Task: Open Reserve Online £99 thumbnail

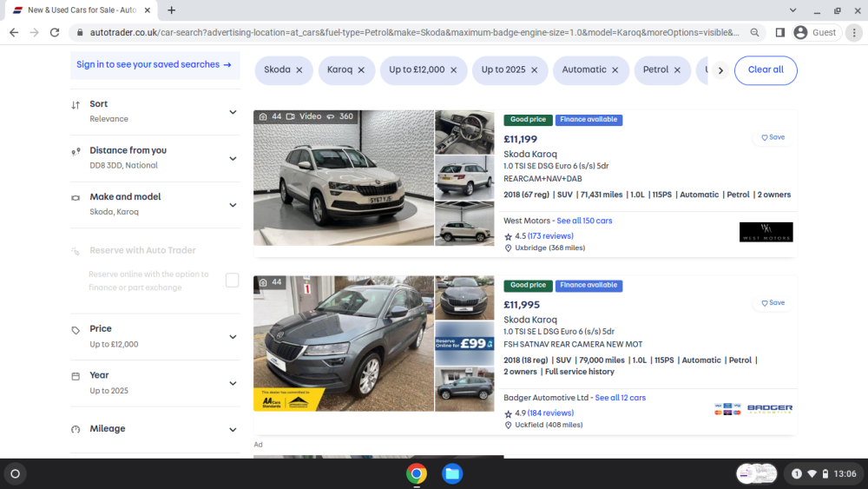Action: point(464,343)
